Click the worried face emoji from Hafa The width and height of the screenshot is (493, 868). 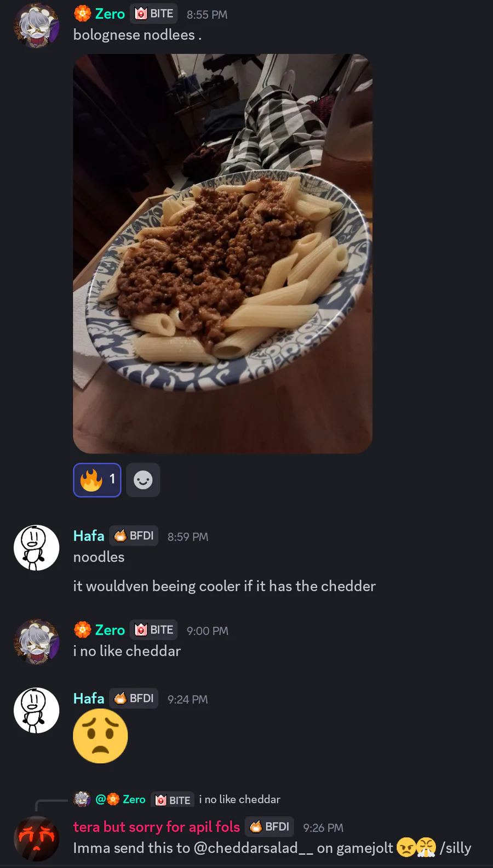pos(100,736)
